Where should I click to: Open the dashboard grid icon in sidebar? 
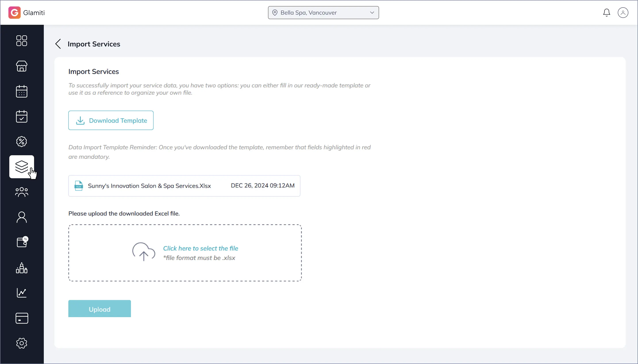coord(21,41)
